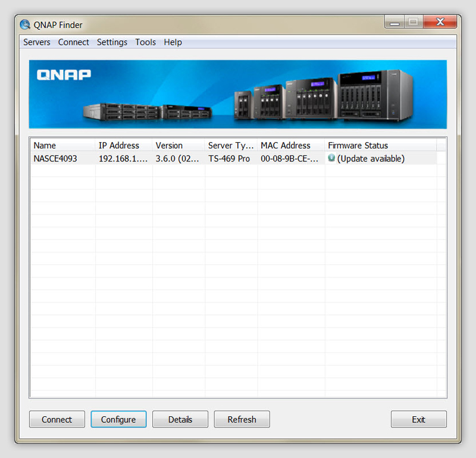Open the Connect menu
This screenshot has width=476, height=458.
point(73,42)
